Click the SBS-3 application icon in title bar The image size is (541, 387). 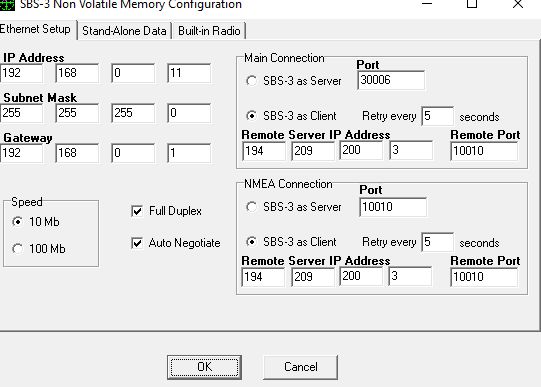(6, 5)
